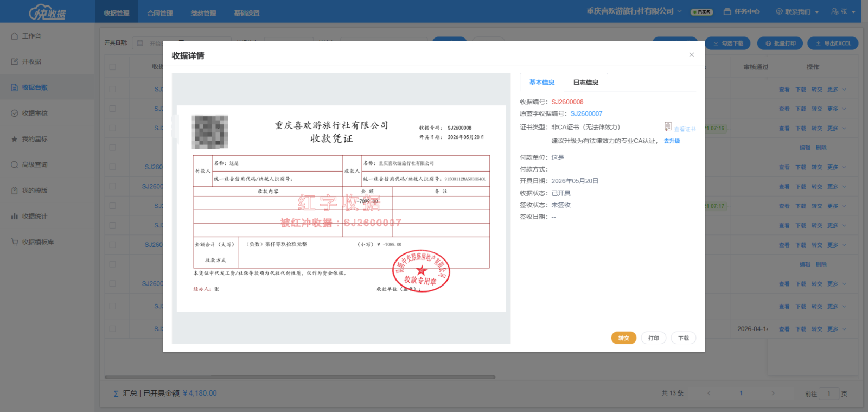868x412 pixels.
Task: Check the row showing time 07:17
Action: [112, 206]
